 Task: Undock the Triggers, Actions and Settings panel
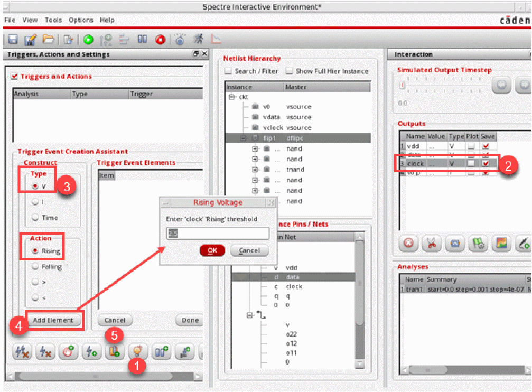196,54
